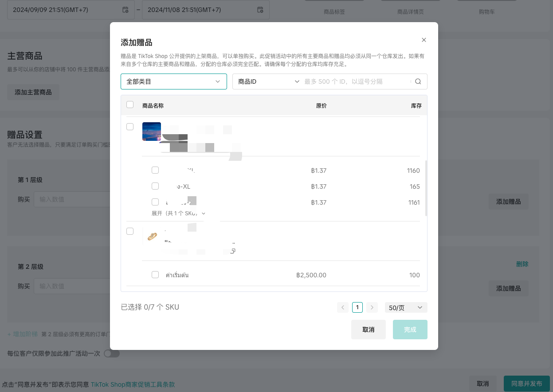Tick the ค่าเริ่มต้น SKU checkbox
Image resolution: width=553 pixels, height=392 pixels.
point(155,275)
